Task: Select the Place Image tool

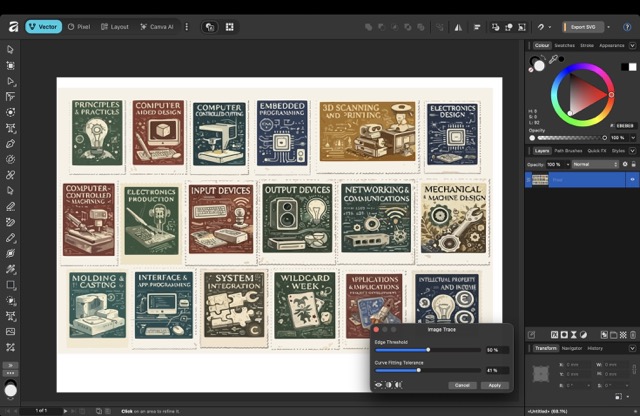Action: 10,331
